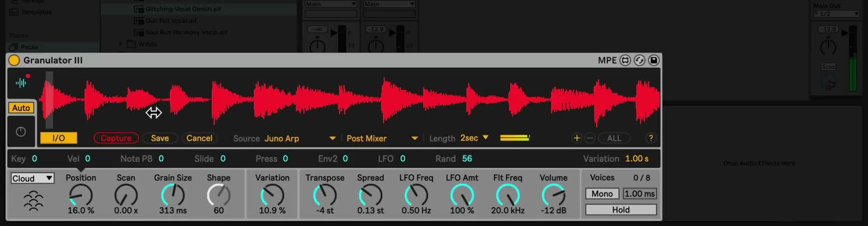Click the ALL zoom button
868x226 pixels.
(613, 138)
